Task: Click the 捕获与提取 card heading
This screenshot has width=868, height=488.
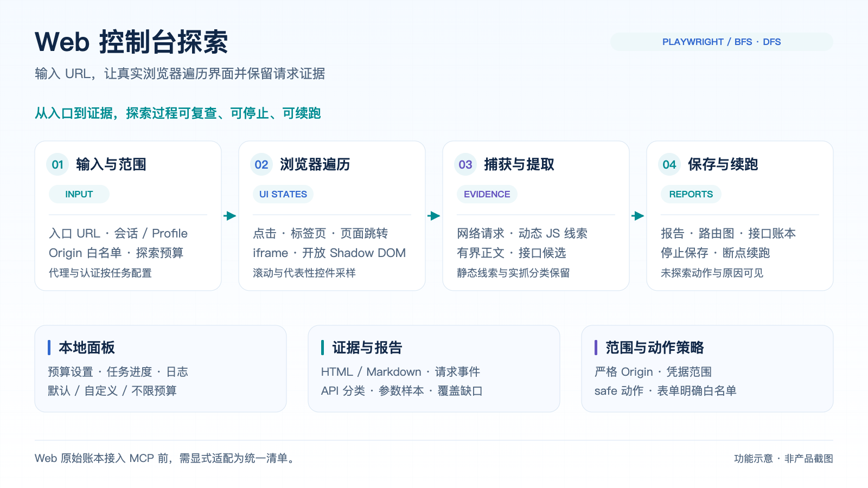Action: click(519, 164)
